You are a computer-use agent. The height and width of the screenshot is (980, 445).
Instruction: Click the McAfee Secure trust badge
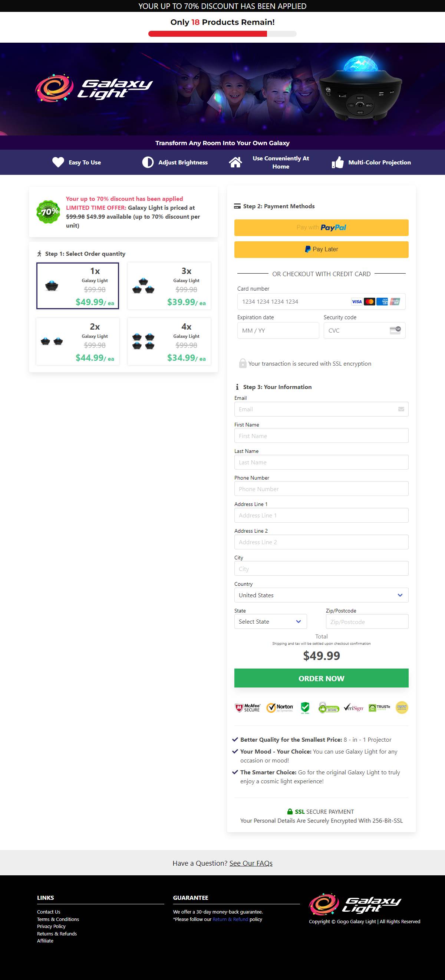click(x=248, y=708)
